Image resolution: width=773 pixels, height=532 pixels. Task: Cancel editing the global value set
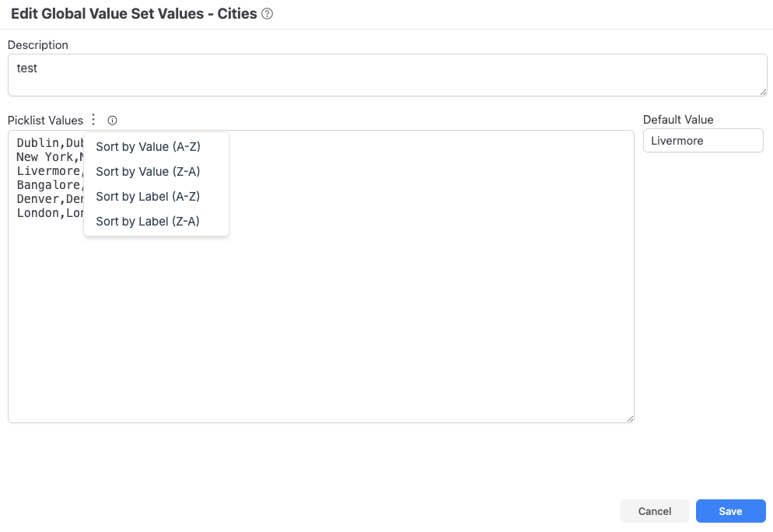pos(655,511)
